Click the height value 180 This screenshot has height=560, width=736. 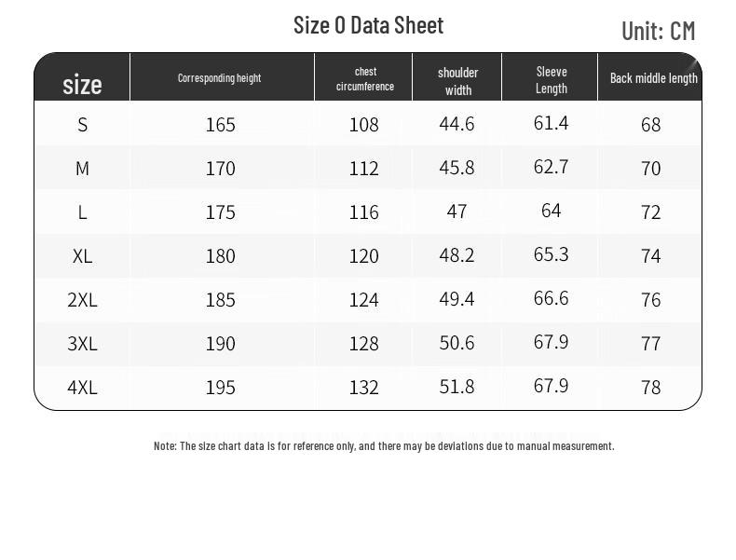pos(220,255)
